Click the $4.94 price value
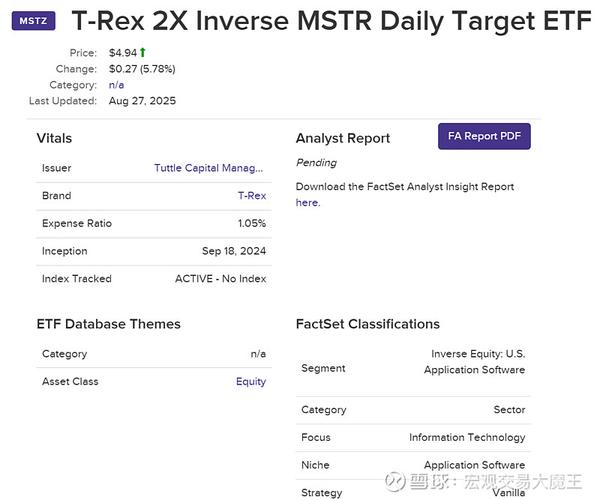 [122, 52]
